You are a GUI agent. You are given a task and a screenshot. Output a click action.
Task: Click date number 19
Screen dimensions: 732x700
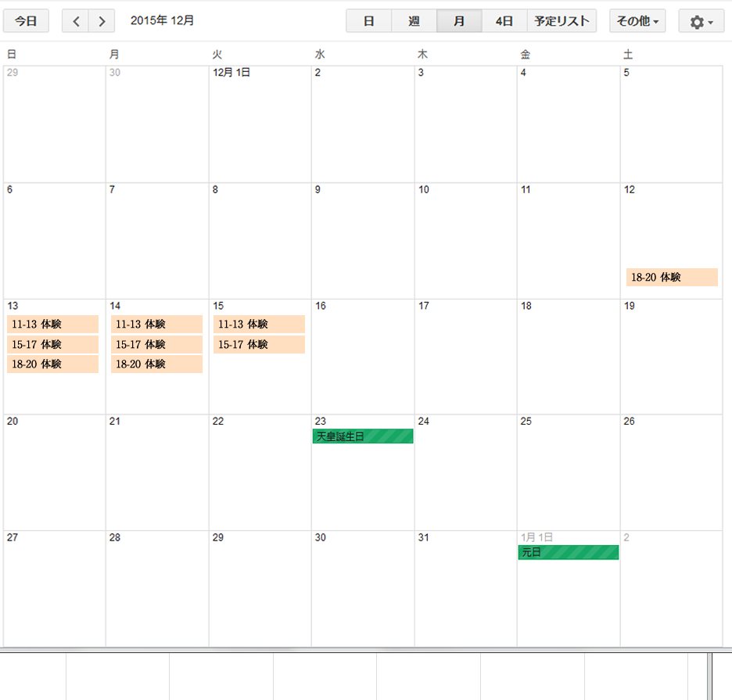(x=630, y=306)
